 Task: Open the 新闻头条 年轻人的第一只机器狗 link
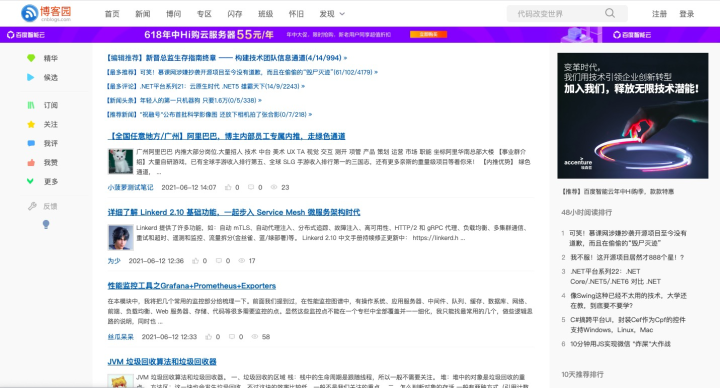tap(184, 100)
